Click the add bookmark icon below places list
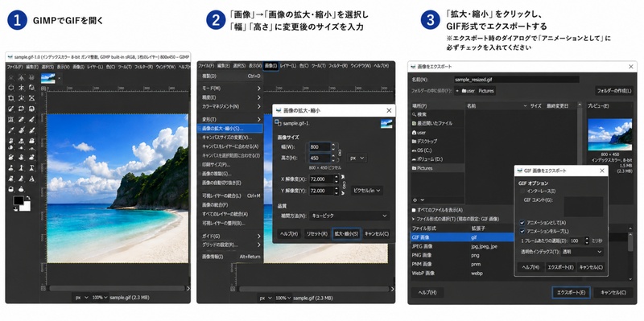The height and width of the screenshot is (321, 644). [415, 200]
